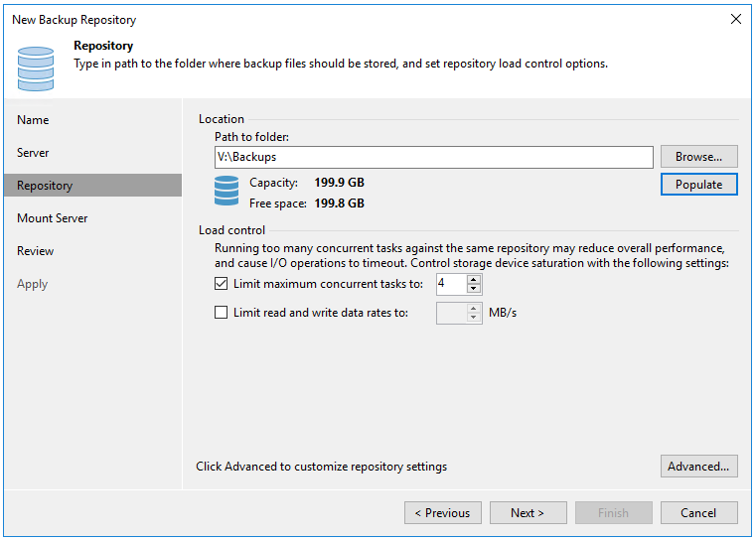
Task: Open the Mount Server wizard step
Action: [52, 218]
